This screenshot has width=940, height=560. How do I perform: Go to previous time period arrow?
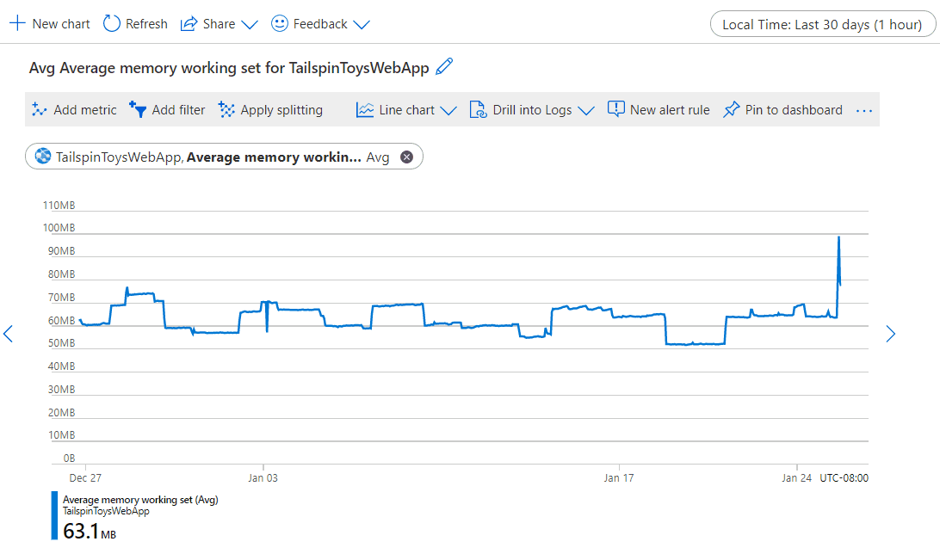click(x=9, y=334)
